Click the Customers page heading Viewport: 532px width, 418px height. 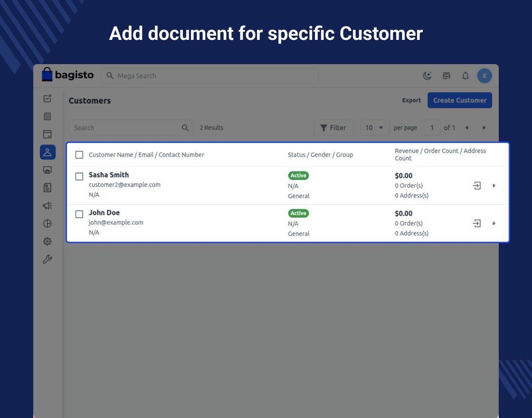90,101
